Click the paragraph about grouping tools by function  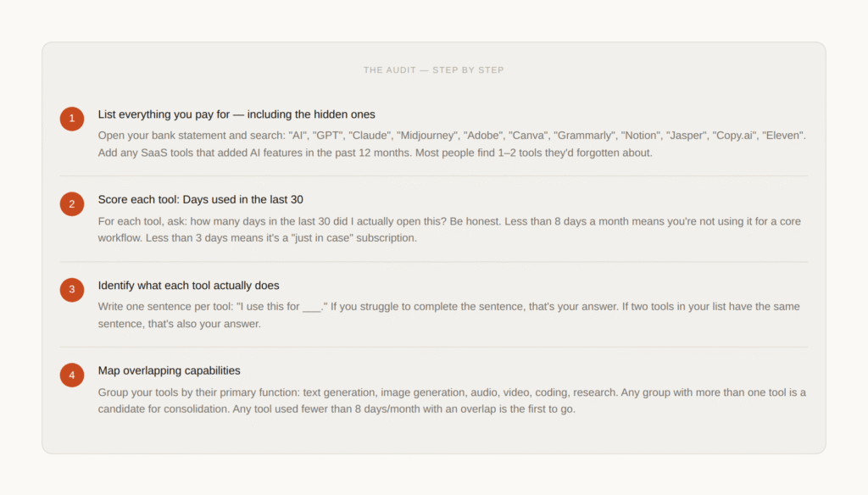click(451, 400)
